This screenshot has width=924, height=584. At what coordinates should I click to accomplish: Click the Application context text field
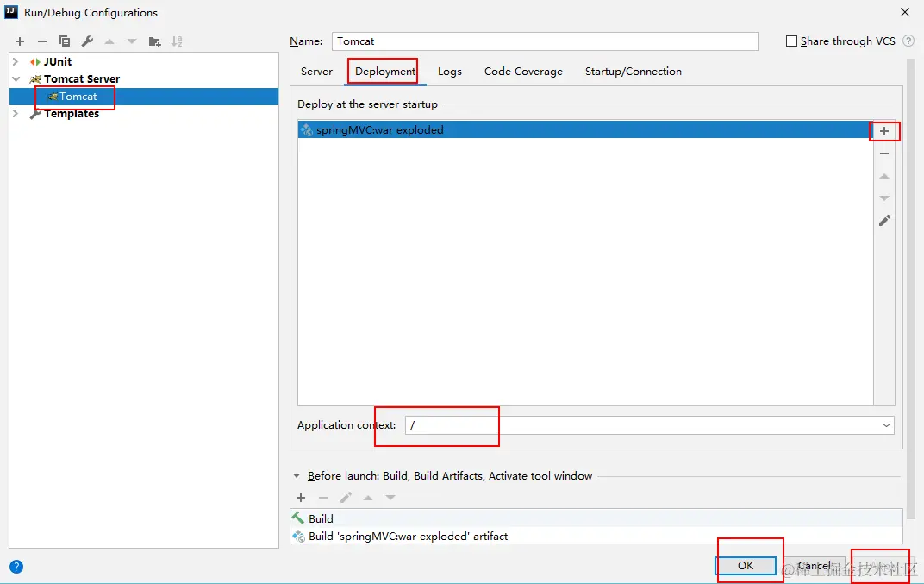point(642,425)
